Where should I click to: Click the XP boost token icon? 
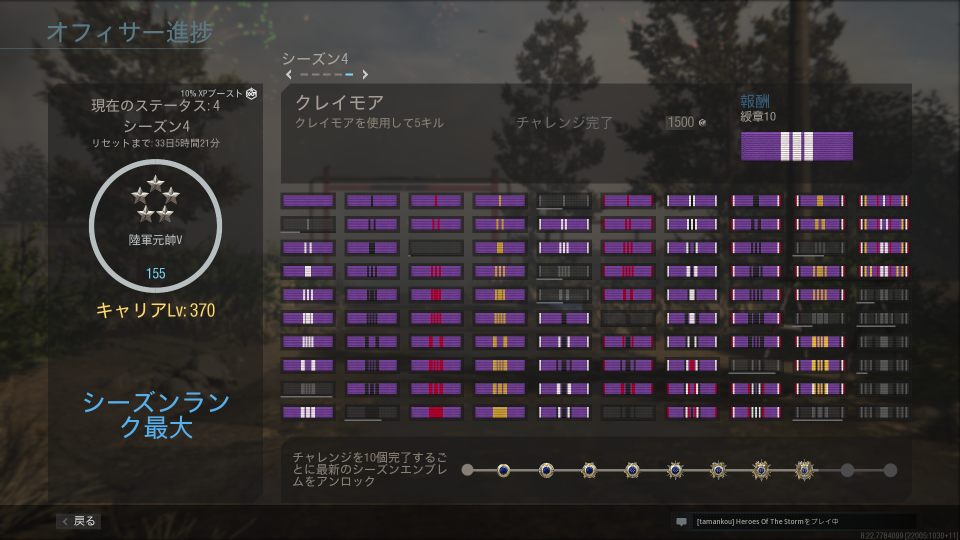click(x=251, y=94)
